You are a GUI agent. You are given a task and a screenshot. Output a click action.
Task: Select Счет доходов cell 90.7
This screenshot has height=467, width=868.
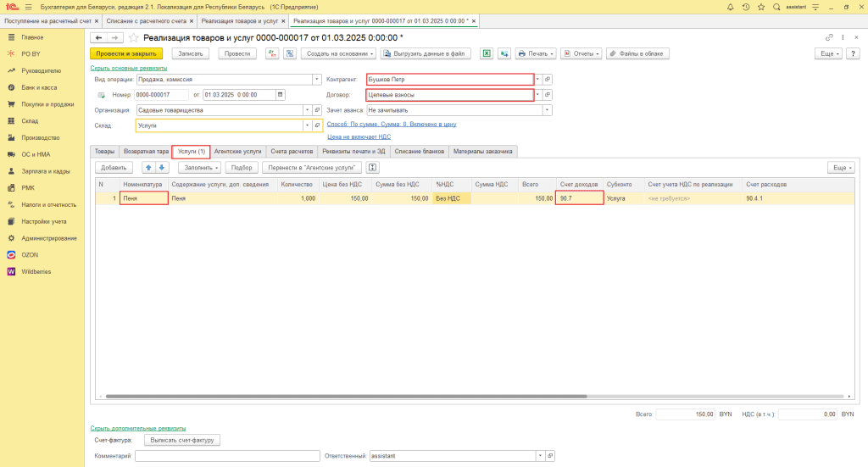tap(580, 198)
